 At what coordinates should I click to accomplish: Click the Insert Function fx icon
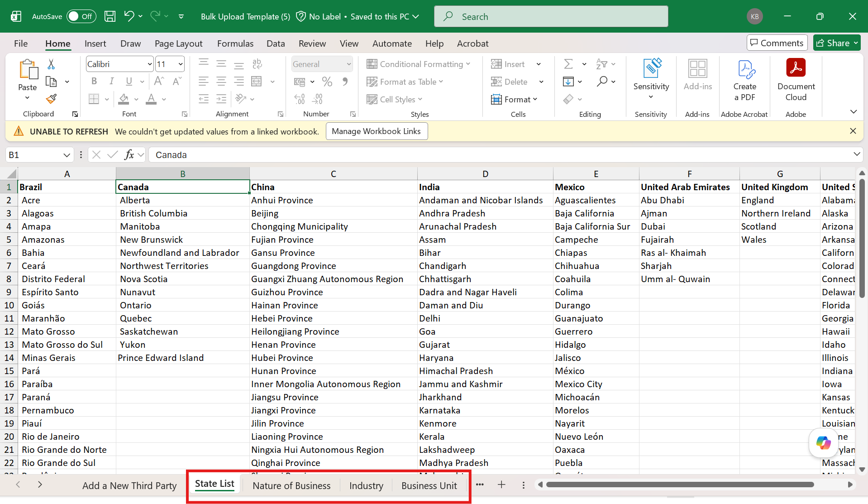pyautogui.click(x=129, y=155)
